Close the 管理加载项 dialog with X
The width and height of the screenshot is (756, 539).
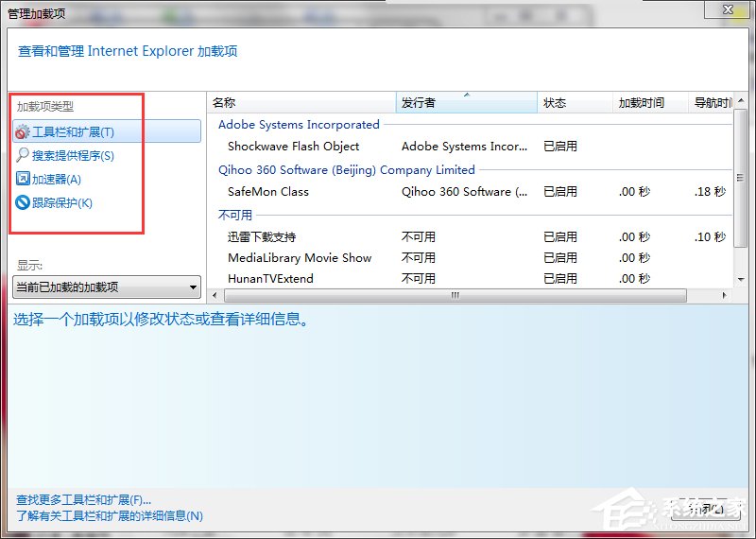pos(728,9)
